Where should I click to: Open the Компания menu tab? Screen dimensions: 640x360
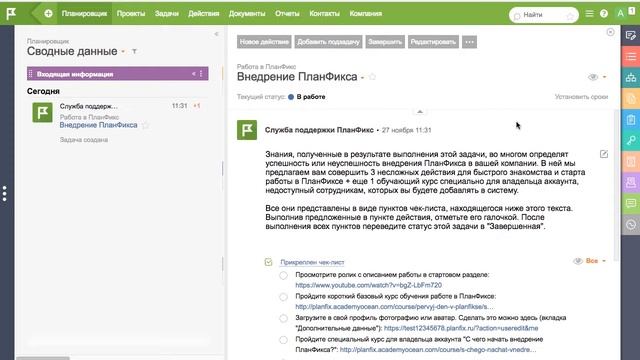click(x=366, y=13)
